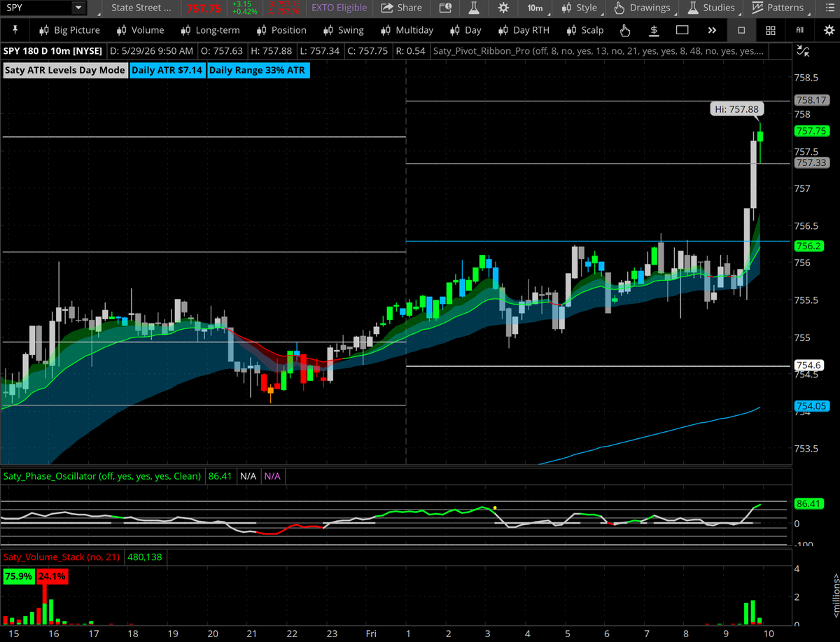The image size is (840, 642).
Task: Apply the Volume chart style
Action: 140,30
